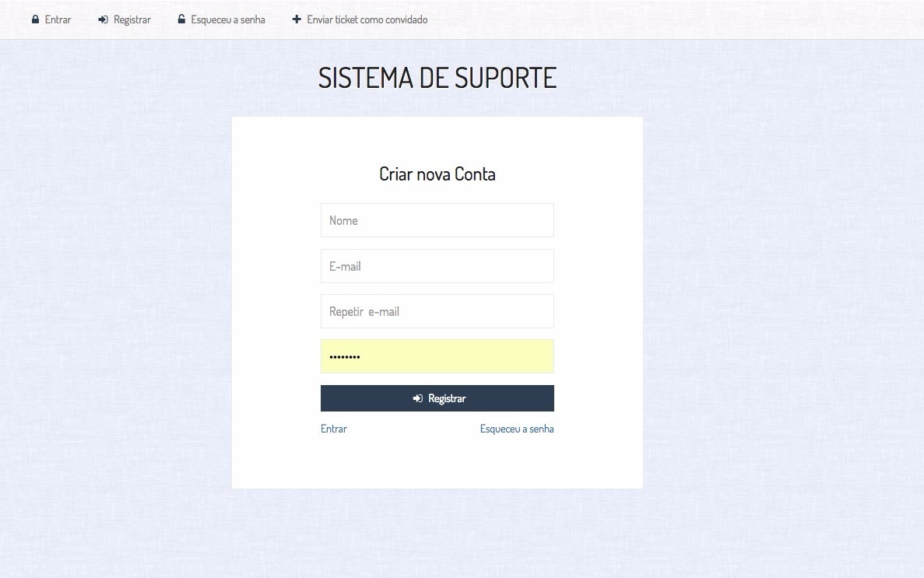Click the sign-in arrow icon beside top Registrar
The height and width of the screenshot is (578, 924).
(103, 19)
